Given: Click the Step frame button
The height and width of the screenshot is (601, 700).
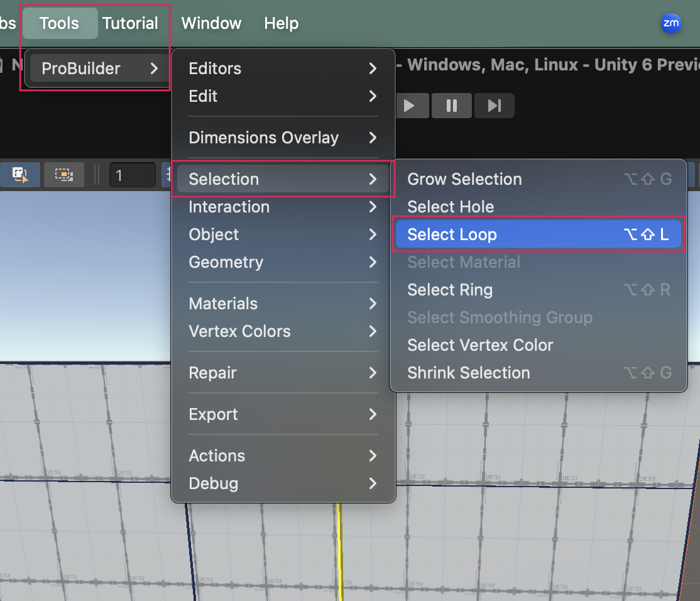Looking at the screenshot, I should [x=494, y=106].
